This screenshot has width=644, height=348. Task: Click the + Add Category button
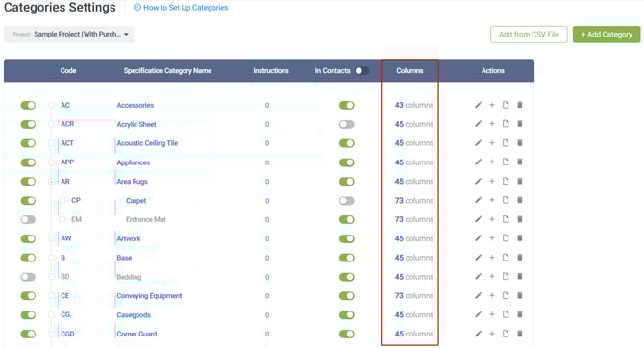tap(607, 35)
